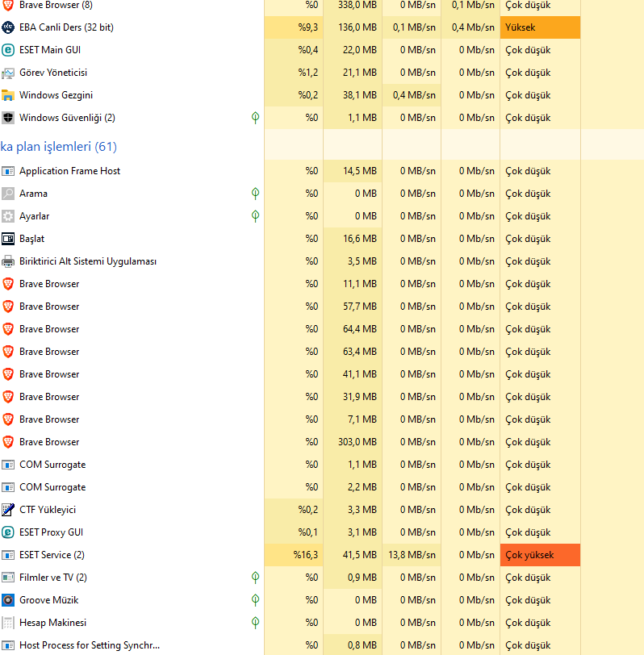Viewport: 644px width, 655px height.
Task: Select the 'Application Frame Host' process name
Action: point(69,171)
